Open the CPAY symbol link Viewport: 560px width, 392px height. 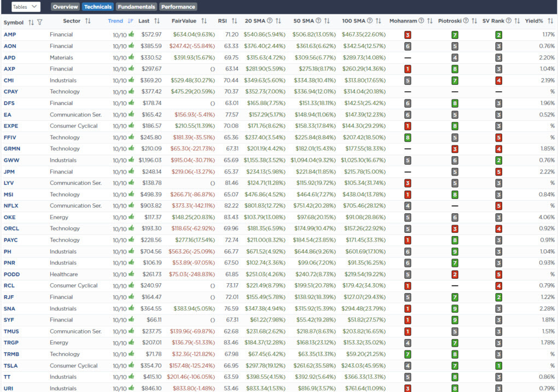pyautogui.click(x=11, y=92)
